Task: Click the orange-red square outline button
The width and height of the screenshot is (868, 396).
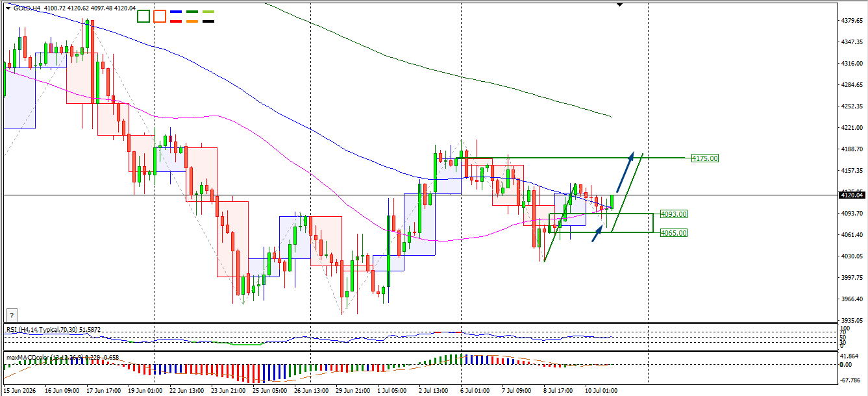Action: pyautogui.click(x=160, y=16)
